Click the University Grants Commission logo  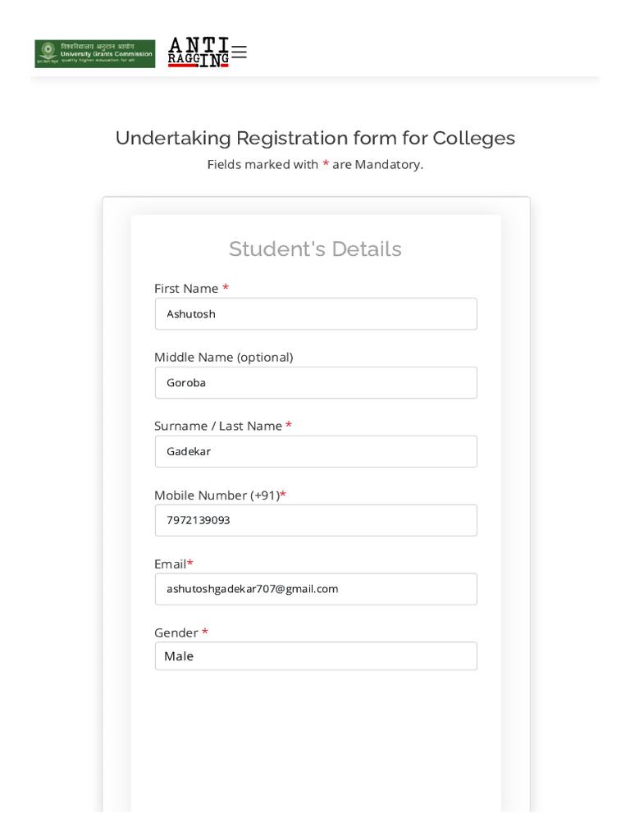tap(95, 53)
